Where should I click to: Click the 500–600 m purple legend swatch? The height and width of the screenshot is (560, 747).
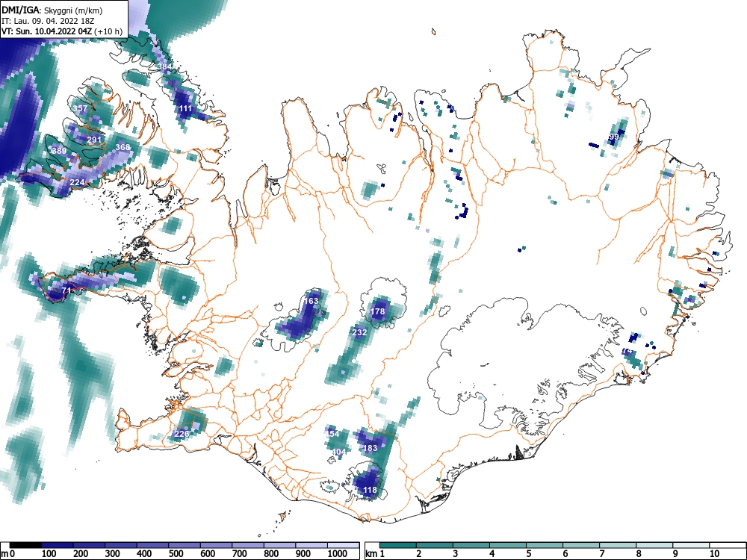point(185,545)
